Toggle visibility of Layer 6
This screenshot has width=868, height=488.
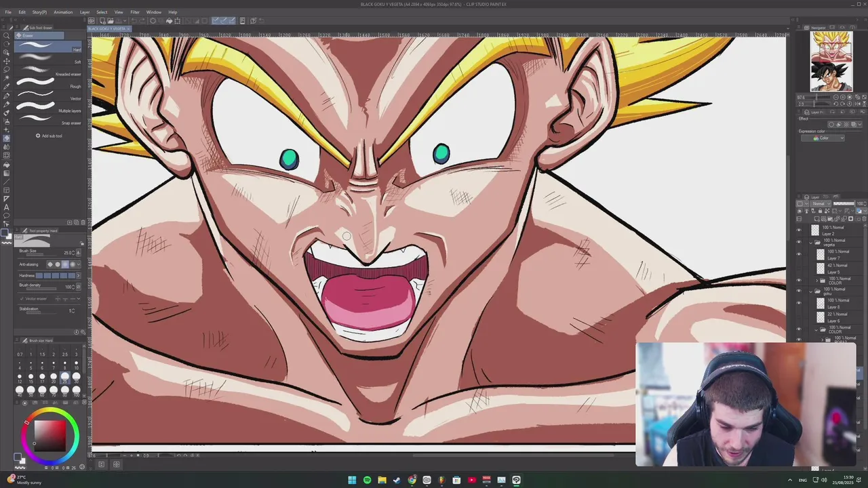pos(799,317)
